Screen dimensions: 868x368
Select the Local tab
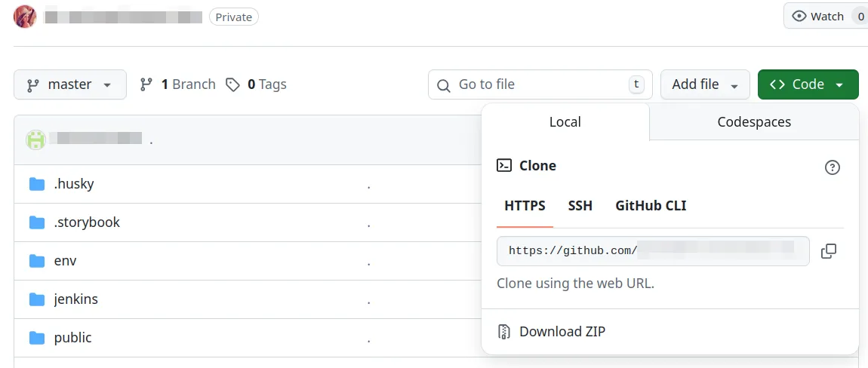(x=565, y=122)
